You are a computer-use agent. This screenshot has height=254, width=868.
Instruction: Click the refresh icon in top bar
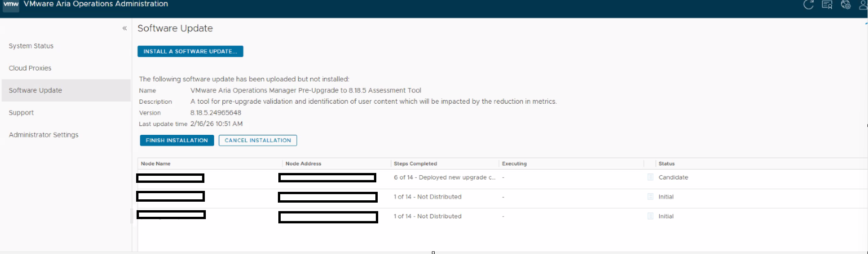(808, 5)
